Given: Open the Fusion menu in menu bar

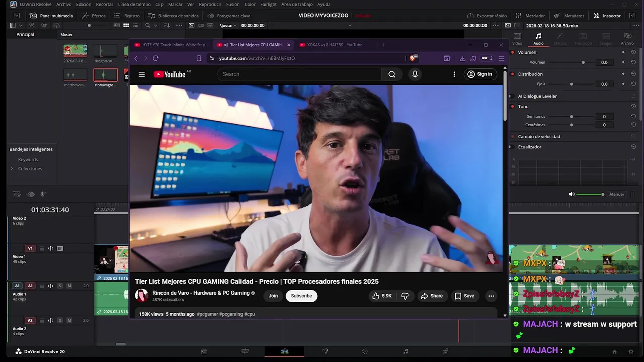Looking at the screenshot, I should (233, 4).
